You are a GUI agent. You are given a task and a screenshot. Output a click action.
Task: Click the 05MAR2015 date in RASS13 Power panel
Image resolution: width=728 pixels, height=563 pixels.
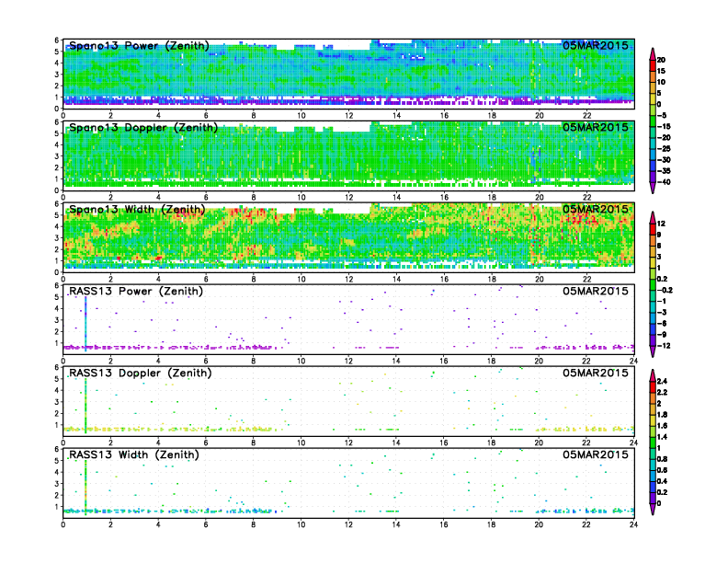point(596,291)
